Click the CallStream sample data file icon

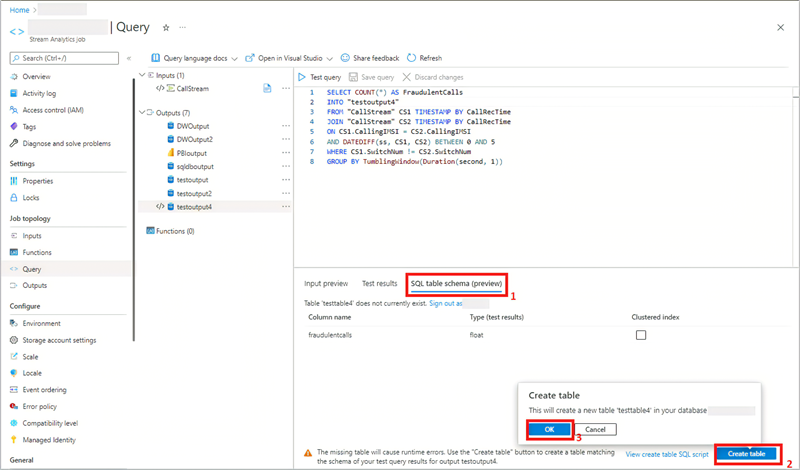click(x=267, y=88)
